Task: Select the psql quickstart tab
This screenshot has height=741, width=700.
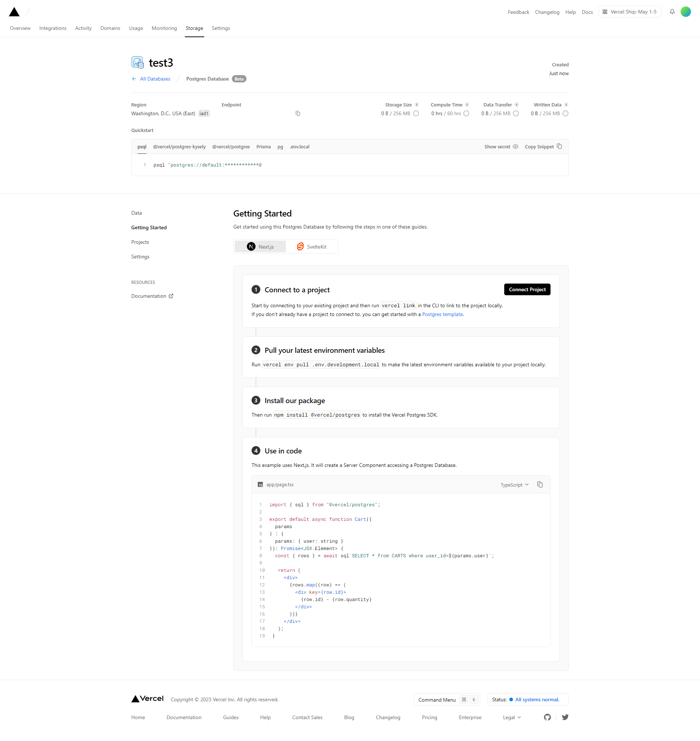Action: click(x=142, y=147)
